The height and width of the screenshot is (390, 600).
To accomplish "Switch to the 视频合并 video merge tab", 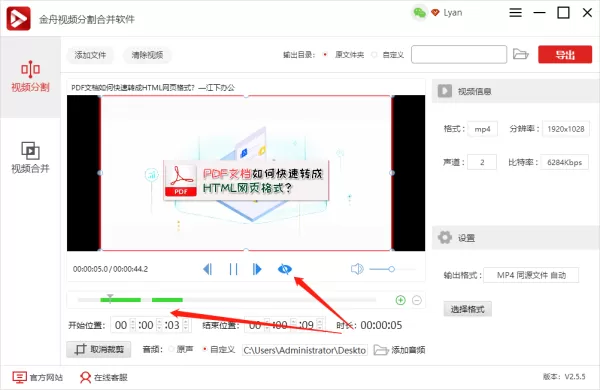I will [30, 158].
